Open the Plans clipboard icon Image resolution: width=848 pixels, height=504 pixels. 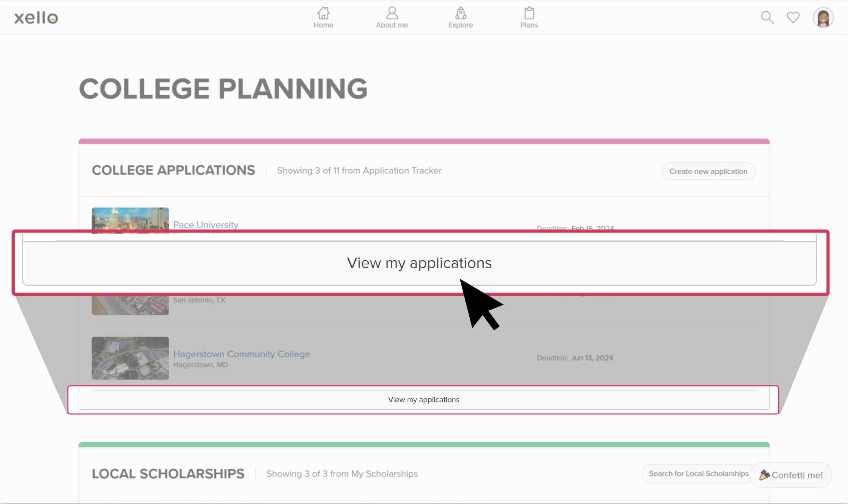coord(529,13)
